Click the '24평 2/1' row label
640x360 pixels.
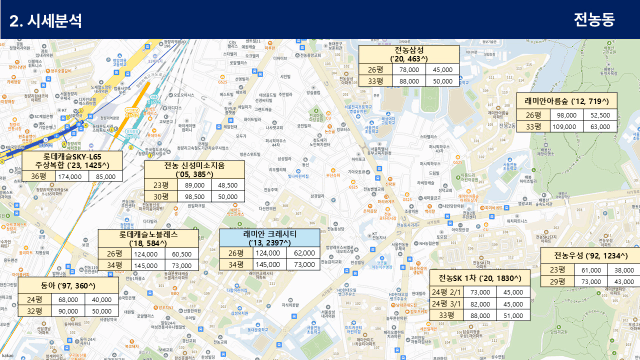447,292
